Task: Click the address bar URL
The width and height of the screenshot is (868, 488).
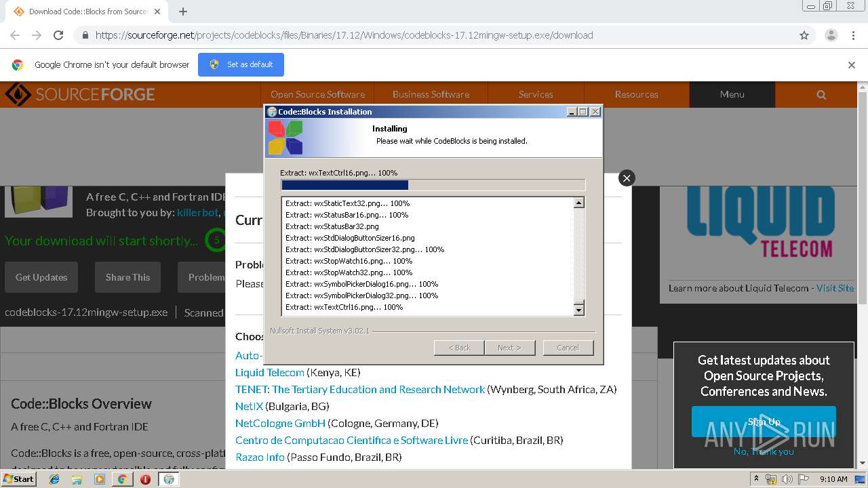Action: (x=344, y=35)
